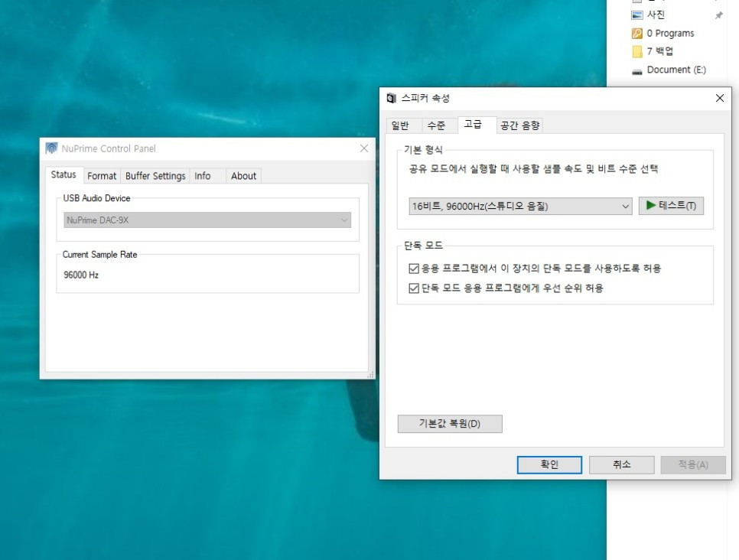Click the 스피커 속성 title text
The image size is (739, 560).
(x=425, y=98)
